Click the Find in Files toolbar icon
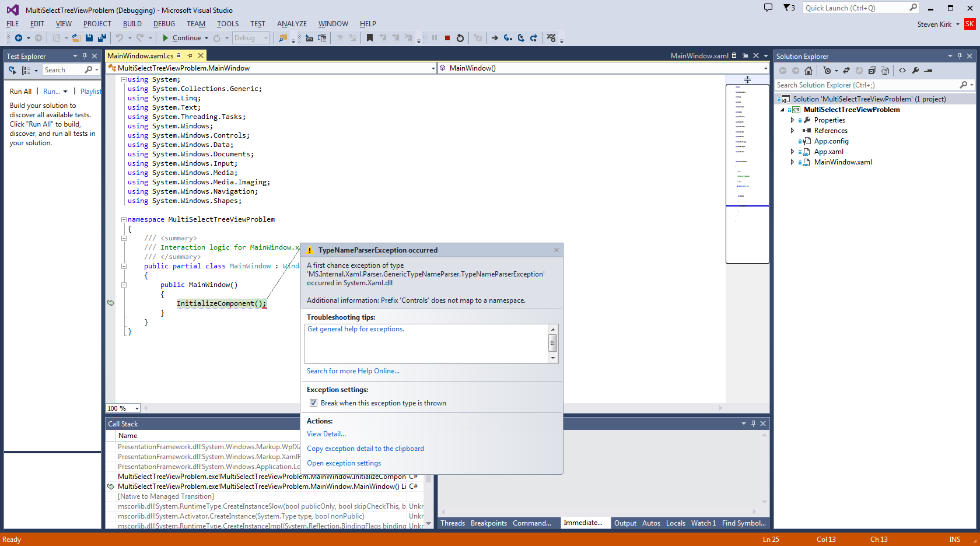Screen dimensions: 980x546 283,38
